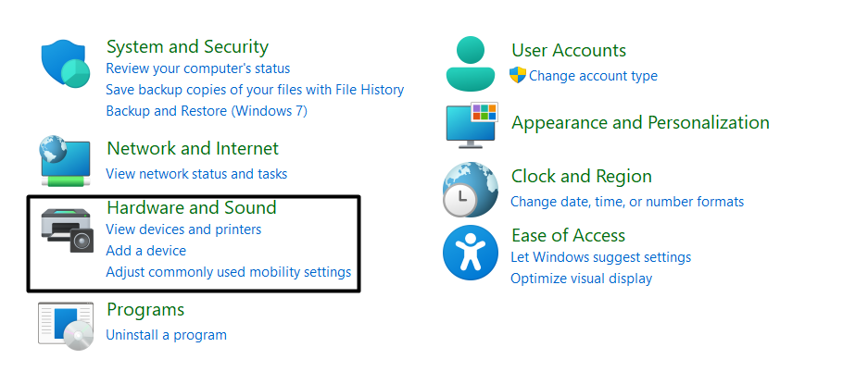This screenshot has height=372, width=868.
Task: Open Change date, time, or number formats
Action: (626, 202)
